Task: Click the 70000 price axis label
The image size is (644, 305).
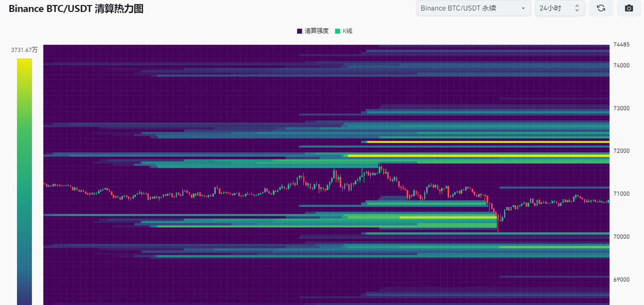Action: [622, 237]
